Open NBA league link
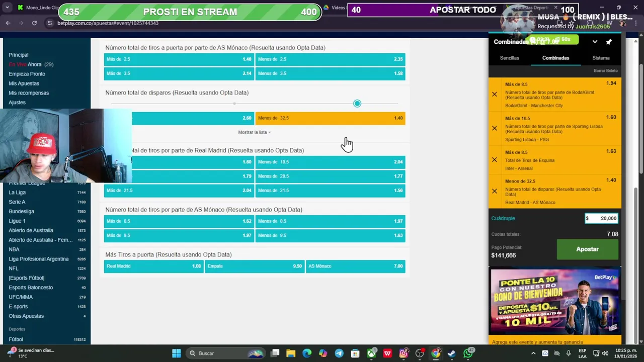The image size is (644, 362). pyautogui.click(x=14, y=249)
